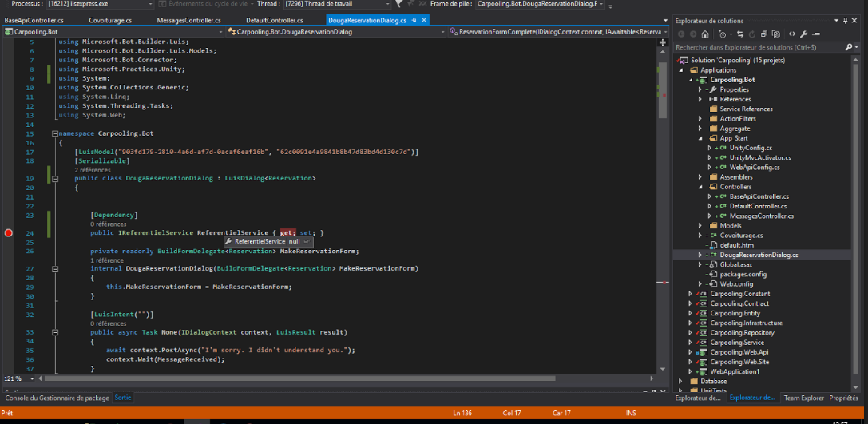Select UnityMvcActivator.cs in Solution Explorer
The image size is (868, 424).
tap(760, 157)
